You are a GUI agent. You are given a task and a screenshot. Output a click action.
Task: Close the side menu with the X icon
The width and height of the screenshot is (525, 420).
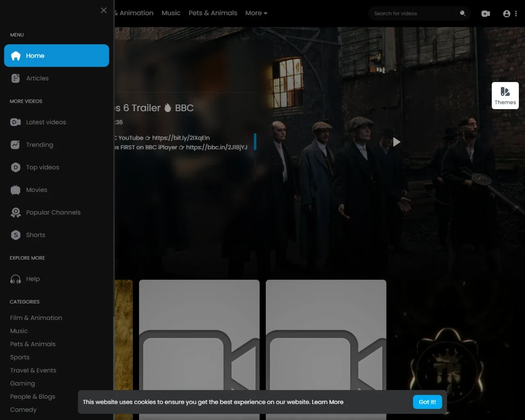click(104, 10)
